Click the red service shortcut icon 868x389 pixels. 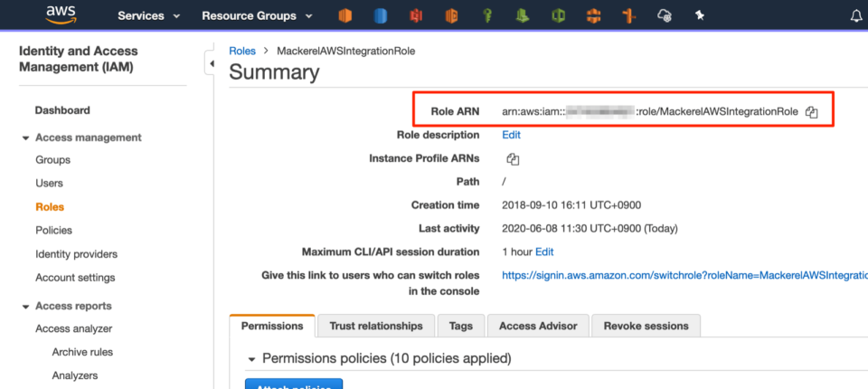tap(415, 15)
